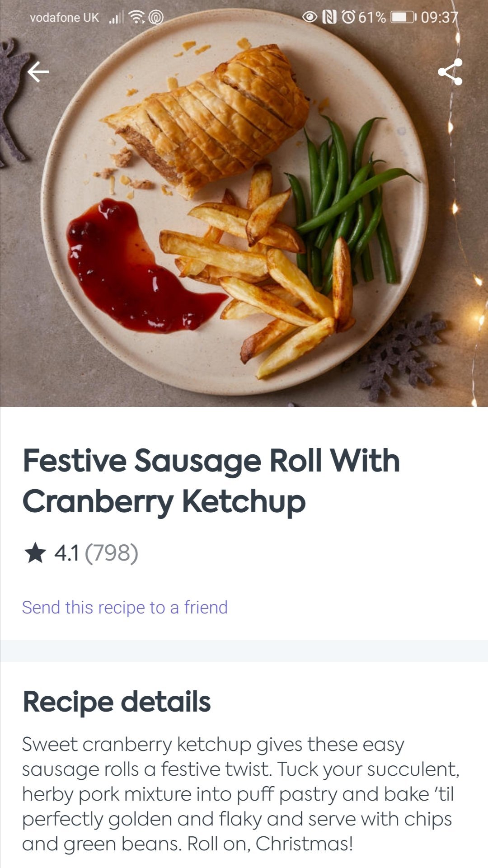This screenshot has width=488, height=868.
Task: Tap the recipe description paragraph
Action: [240, 794]
